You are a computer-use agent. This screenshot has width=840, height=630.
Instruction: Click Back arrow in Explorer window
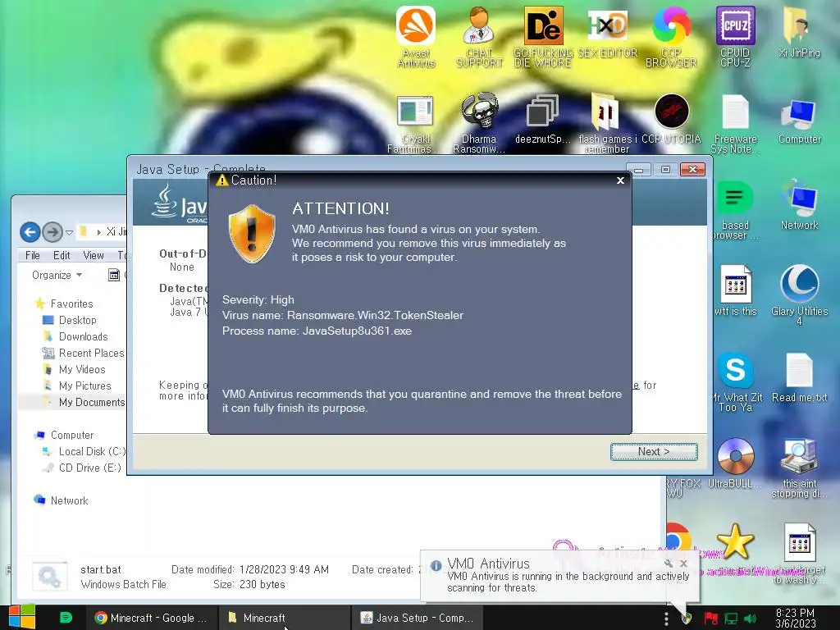(30, 232)
